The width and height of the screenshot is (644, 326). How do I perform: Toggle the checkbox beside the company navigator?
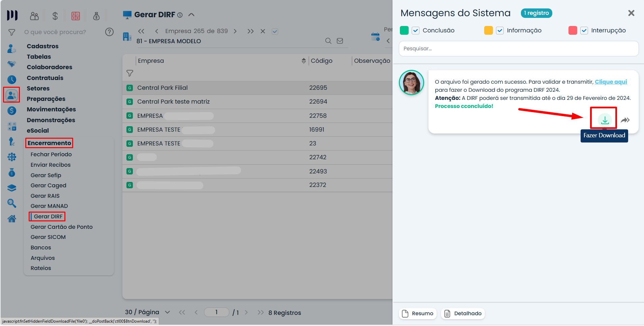click(275, 31)
